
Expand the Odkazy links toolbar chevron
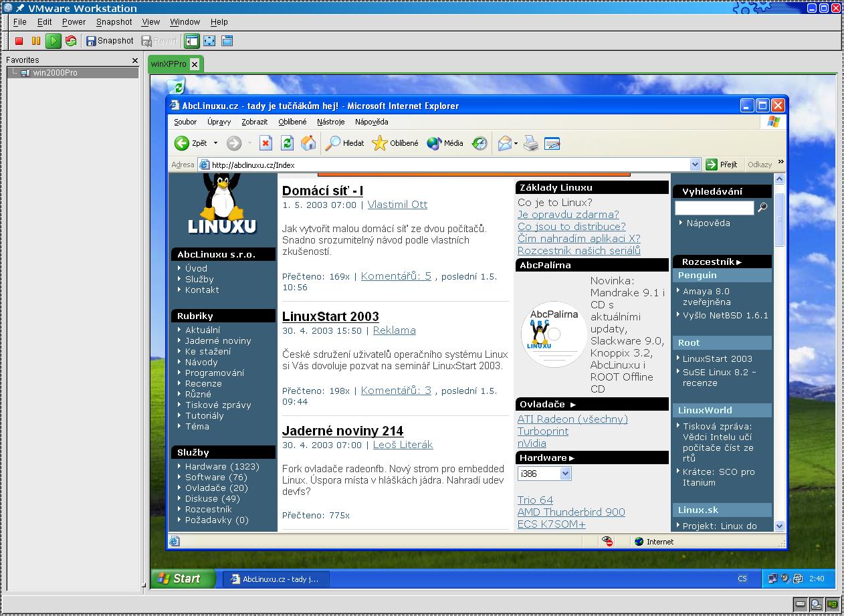(x=780, y=162)
